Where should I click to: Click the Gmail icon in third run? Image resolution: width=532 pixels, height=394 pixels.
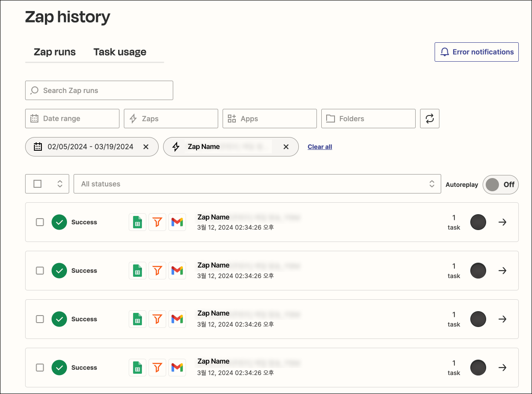(177, 319)
